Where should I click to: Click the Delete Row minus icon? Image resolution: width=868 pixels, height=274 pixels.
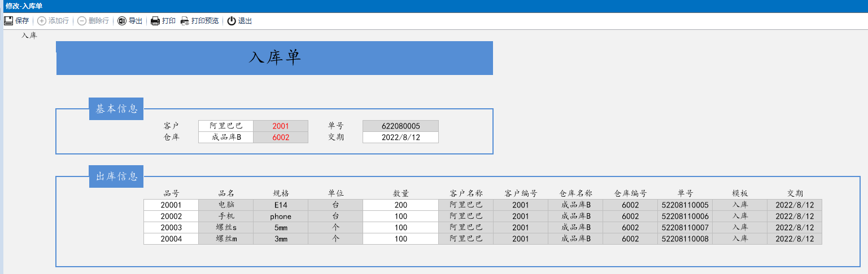[82, 21]
